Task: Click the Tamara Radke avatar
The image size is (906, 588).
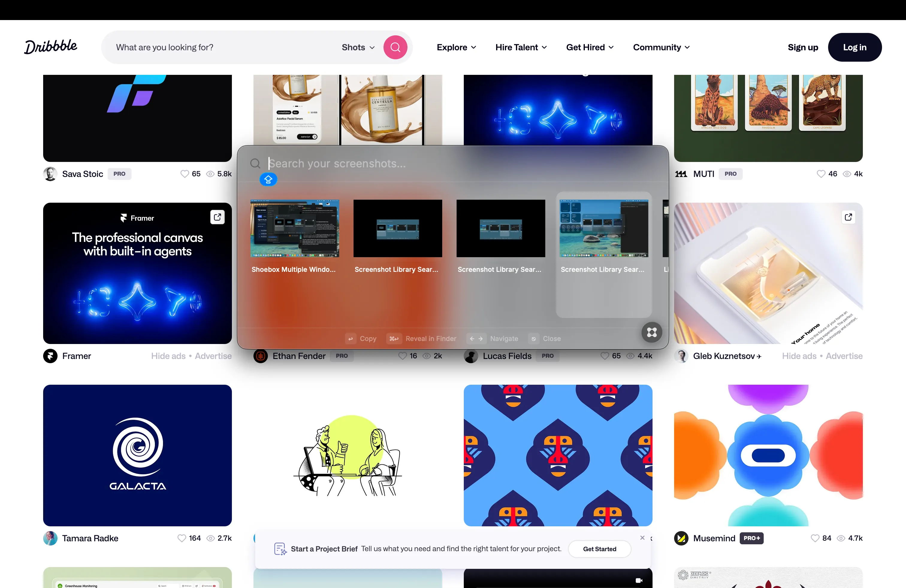Action: pyautogui.click(x=50, y=538)
